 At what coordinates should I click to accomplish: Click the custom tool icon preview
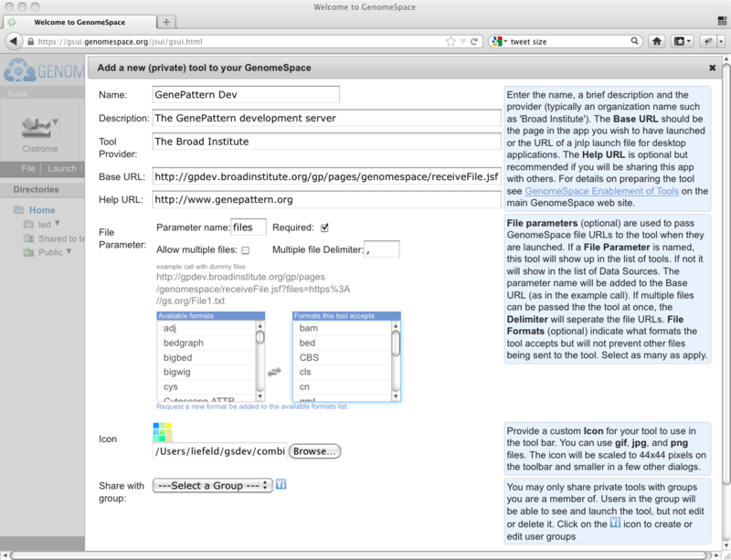[163, 432]
